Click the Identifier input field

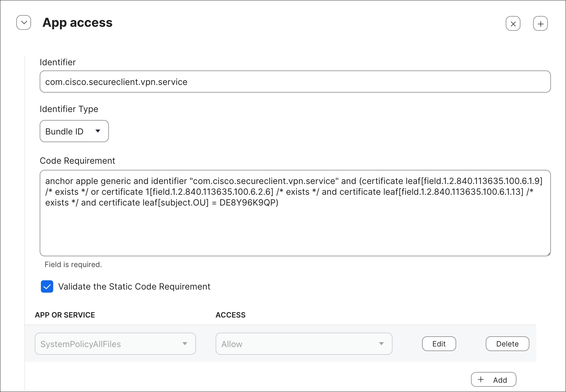(x=295, y=82)
